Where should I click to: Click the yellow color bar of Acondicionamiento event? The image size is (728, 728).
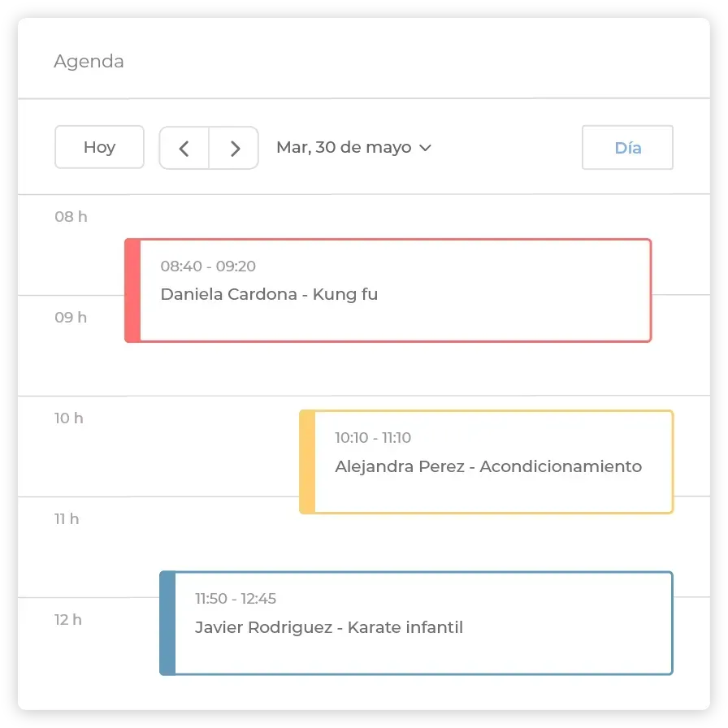click(307, 462)
